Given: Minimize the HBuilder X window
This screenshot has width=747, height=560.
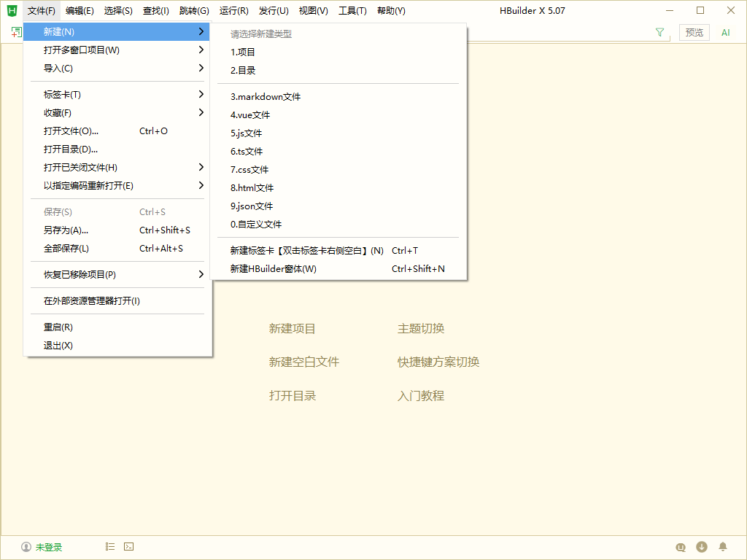Looking at the screenshot, I should pos(670,10).
